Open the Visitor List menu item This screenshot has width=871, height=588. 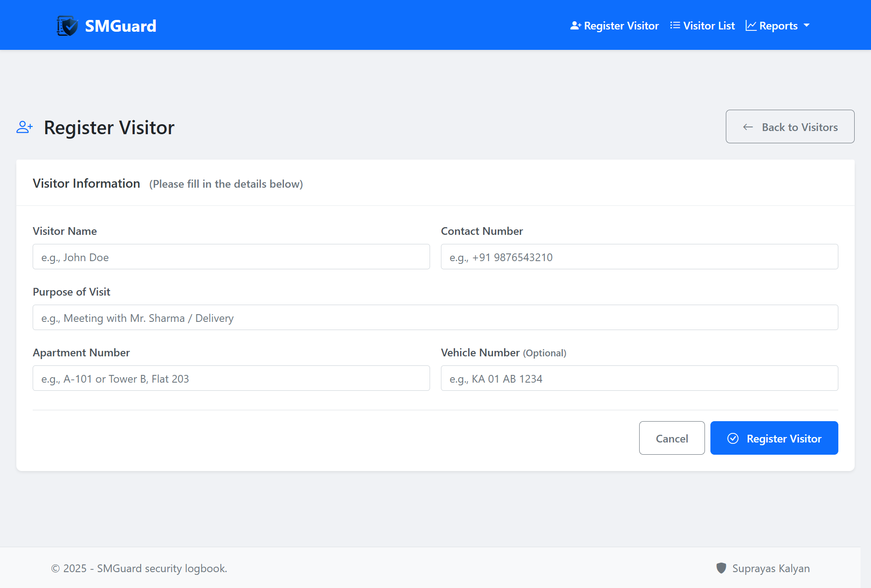(x=709, y=26)
